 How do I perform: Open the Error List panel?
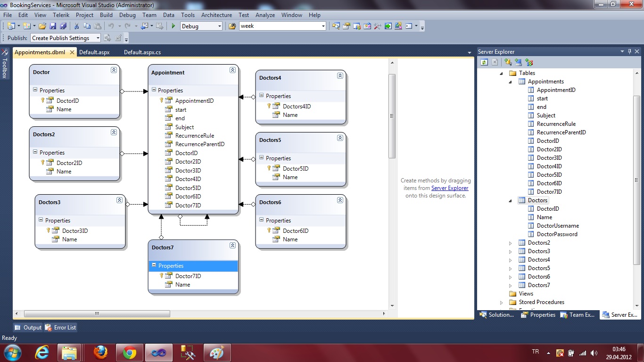60,328
